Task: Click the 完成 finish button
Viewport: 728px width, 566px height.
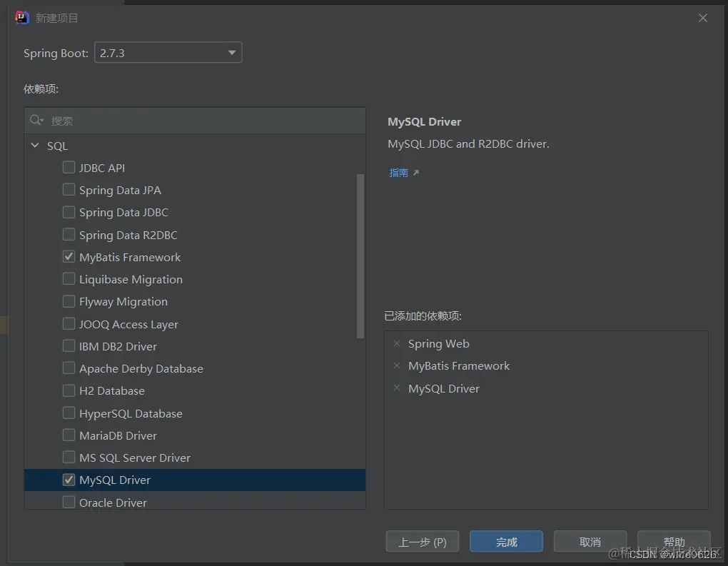Action: [506, 542]
